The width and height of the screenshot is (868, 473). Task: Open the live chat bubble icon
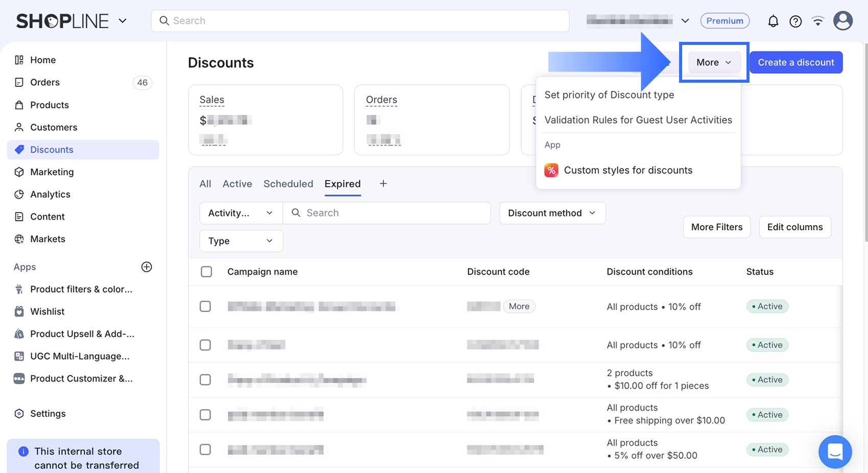pyautogui.click(x=835, y=452)
